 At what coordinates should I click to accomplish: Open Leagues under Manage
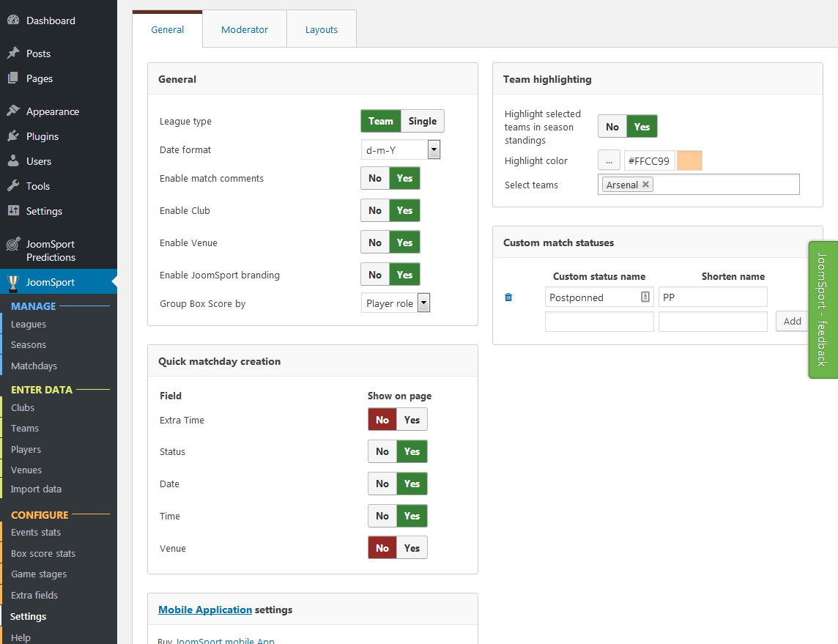coord(29,324)
